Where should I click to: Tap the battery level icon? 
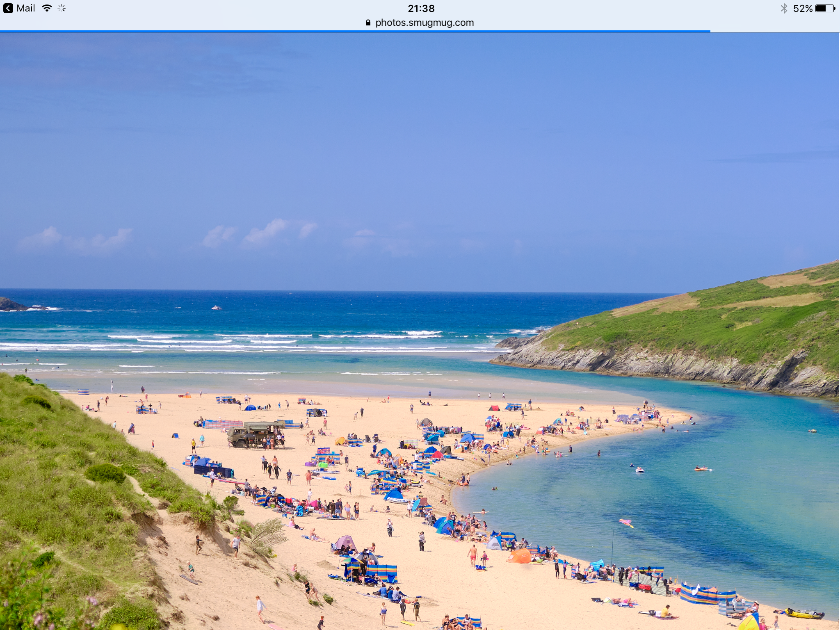click(x=825, y=8)
